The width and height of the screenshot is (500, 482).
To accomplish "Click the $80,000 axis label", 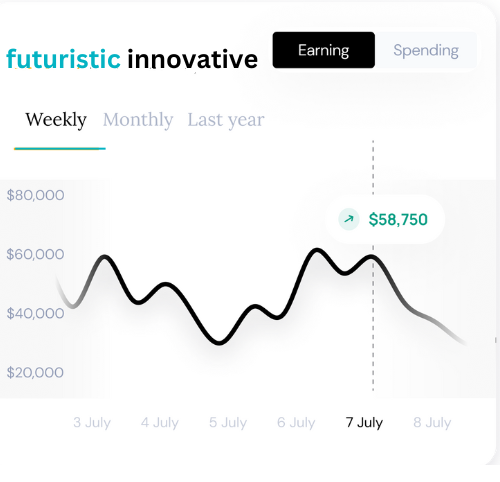I will point(35,195).
